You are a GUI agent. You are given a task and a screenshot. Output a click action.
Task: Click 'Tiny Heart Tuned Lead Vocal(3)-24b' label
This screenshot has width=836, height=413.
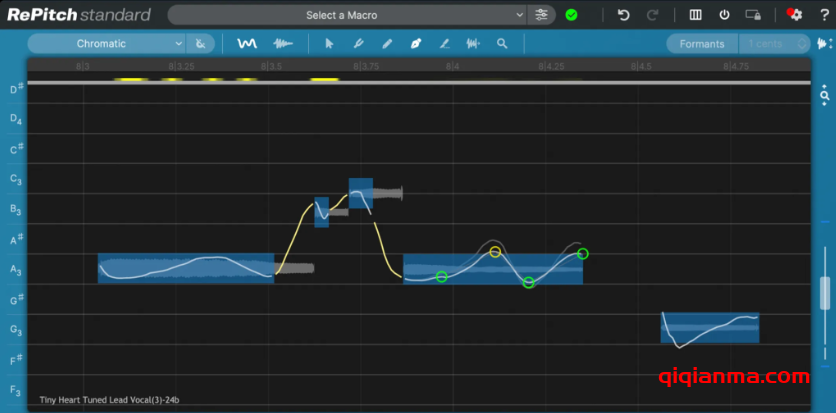tap(109, 400)
